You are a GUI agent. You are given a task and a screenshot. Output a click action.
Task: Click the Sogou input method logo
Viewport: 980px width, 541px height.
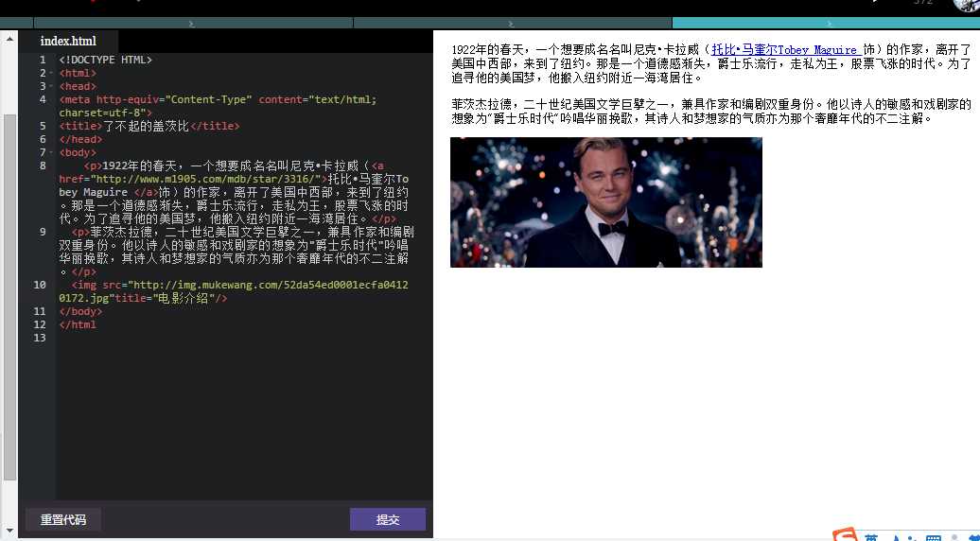845,535
